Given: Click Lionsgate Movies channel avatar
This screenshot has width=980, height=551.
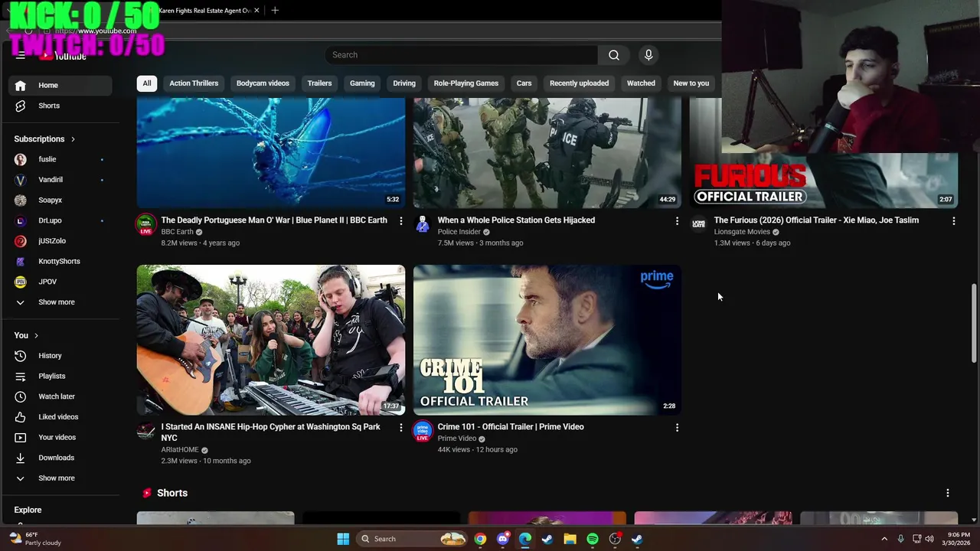Looking at the screenshot, I should tap(699, 224).
